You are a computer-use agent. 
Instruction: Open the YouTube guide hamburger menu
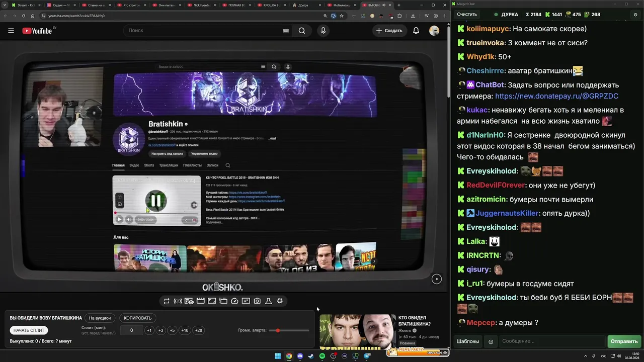(x=11, y=31)
